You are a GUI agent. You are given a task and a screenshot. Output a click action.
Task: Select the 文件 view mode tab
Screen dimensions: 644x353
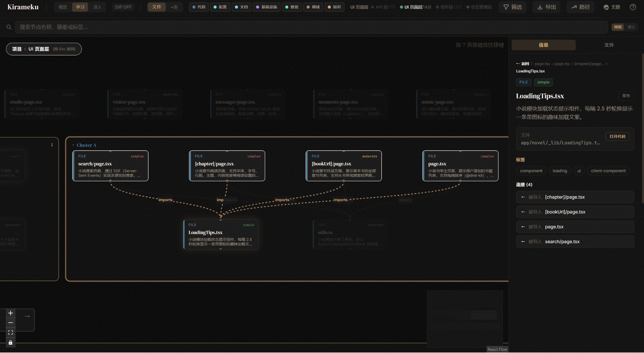coord(157,7)
